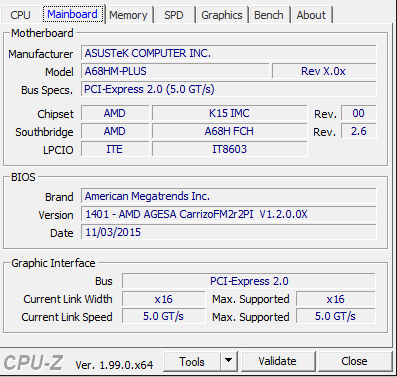Click the southbridge revision 2.6 field

pos(359,131)
